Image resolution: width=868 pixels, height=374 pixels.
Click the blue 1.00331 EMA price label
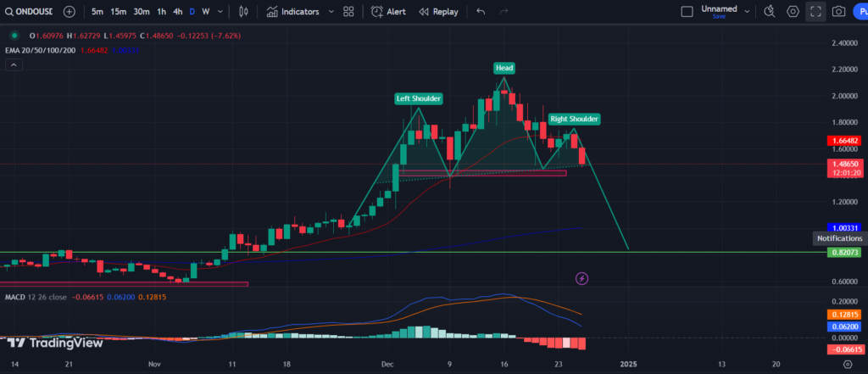843,228
